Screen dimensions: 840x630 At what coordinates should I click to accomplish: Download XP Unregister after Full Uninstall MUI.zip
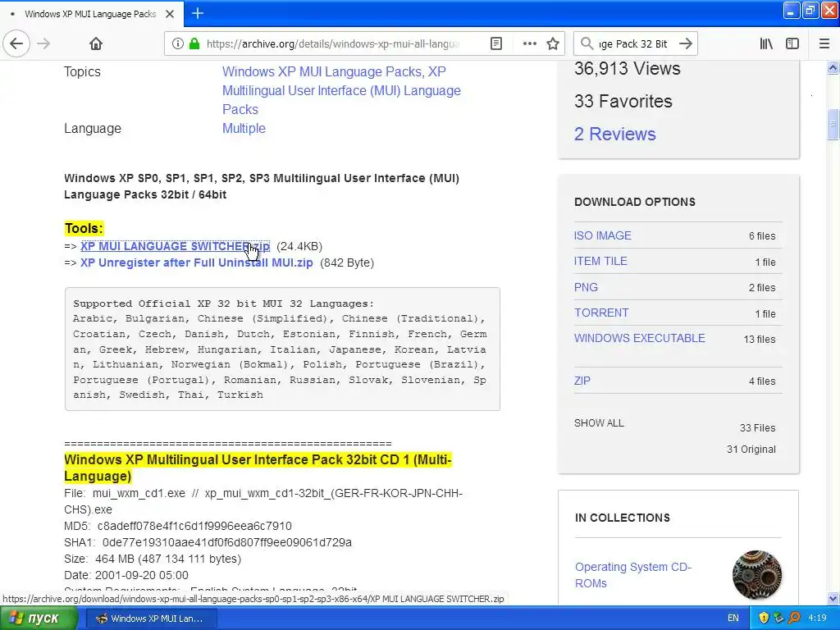coord(197,262)
